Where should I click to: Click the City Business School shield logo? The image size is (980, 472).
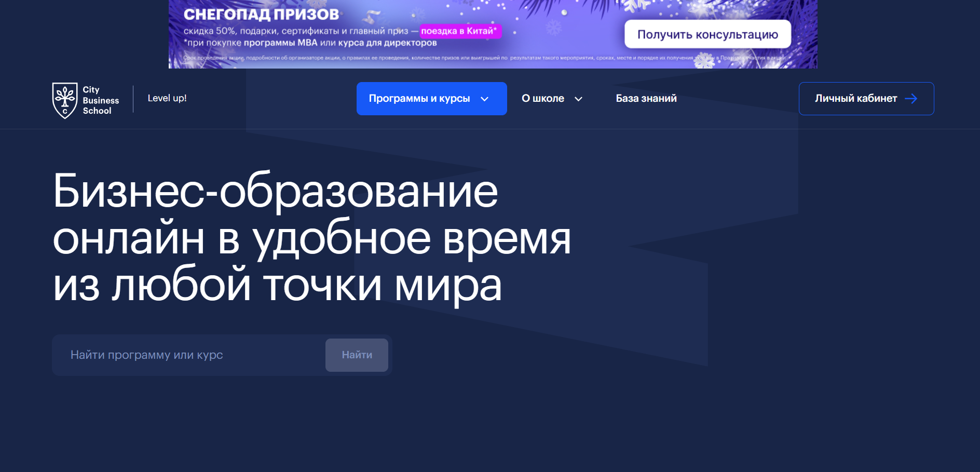[65, 100]
